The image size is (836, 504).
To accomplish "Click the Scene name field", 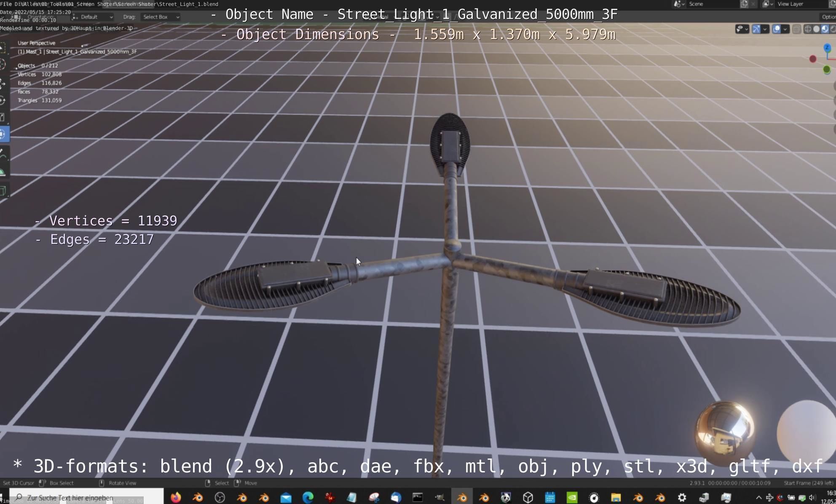I will click(712, 4).
